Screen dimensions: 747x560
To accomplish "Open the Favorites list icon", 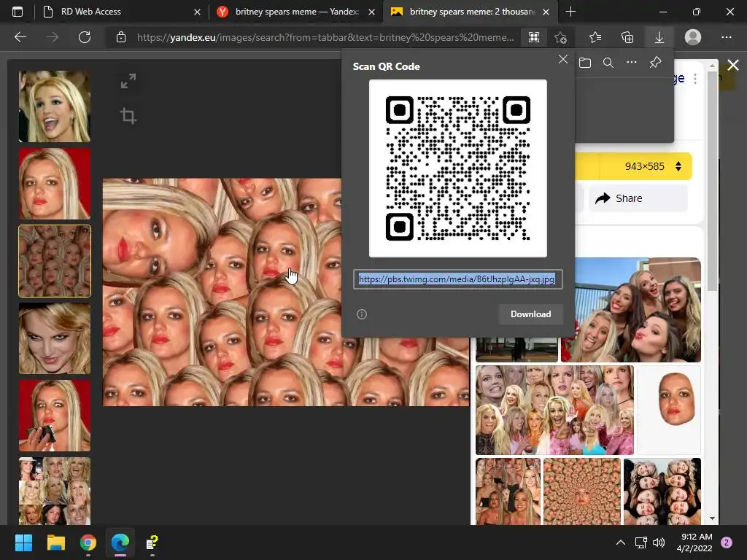I will [595, 37].
